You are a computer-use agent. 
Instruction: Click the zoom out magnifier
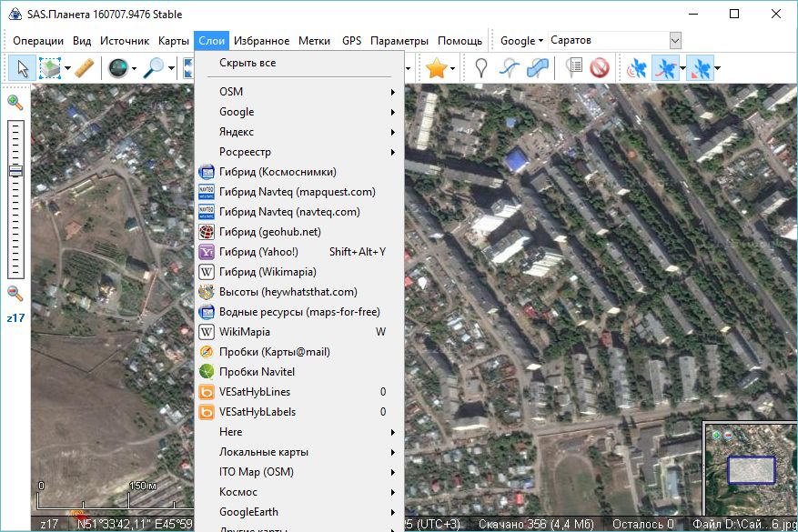pos(15,294)
